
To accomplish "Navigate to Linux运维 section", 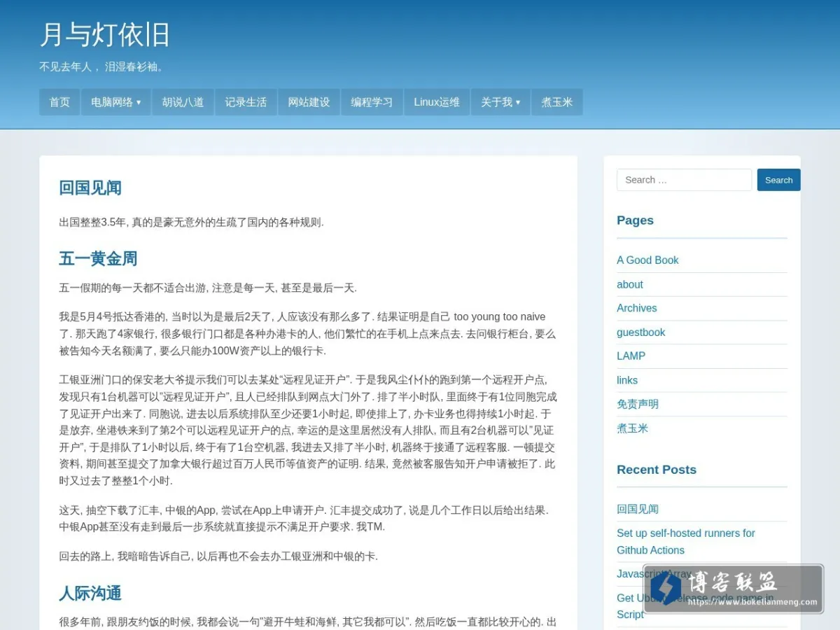I will [x=437, y=102].
